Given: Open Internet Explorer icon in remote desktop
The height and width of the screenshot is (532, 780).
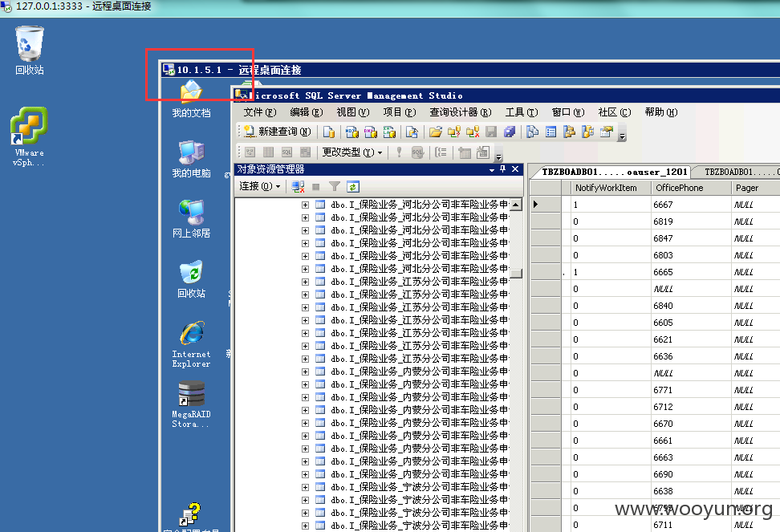Looking at the screenshot, I should tap(191, 344).
